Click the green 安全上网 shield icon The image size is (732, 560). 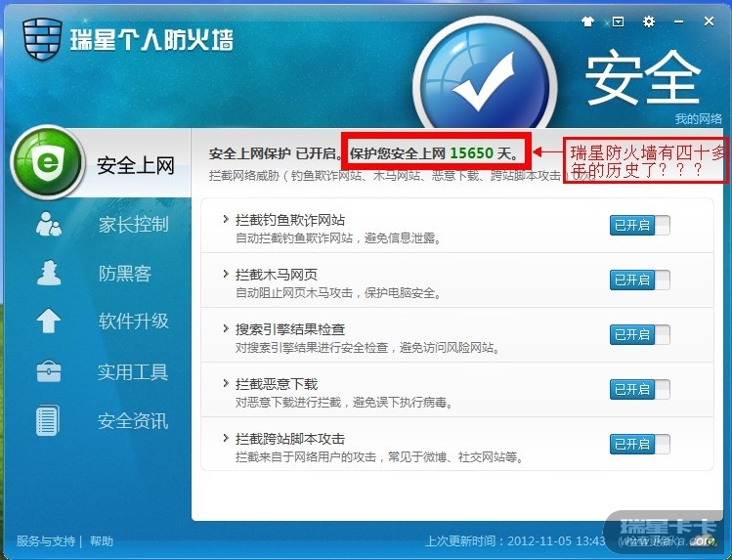coord(47,162)
